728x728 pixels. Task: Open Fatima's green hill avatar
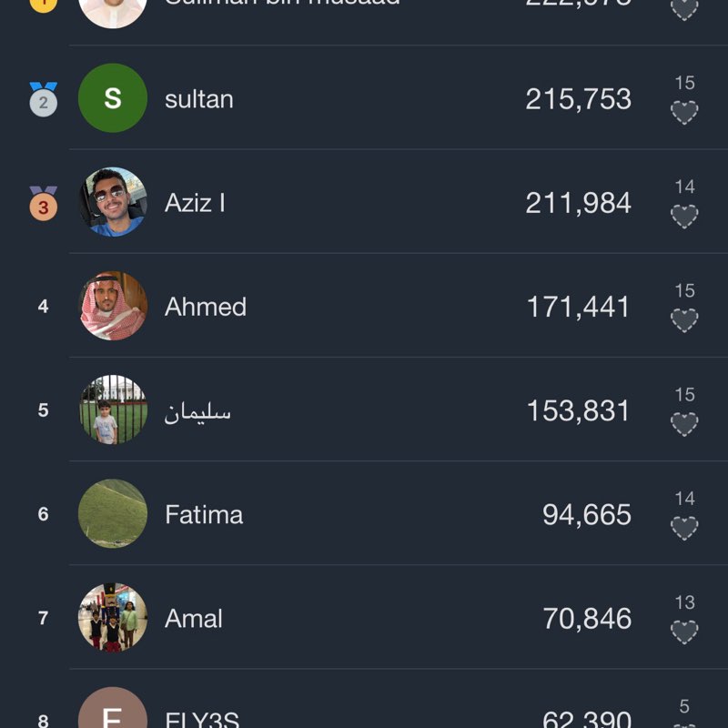113,513
